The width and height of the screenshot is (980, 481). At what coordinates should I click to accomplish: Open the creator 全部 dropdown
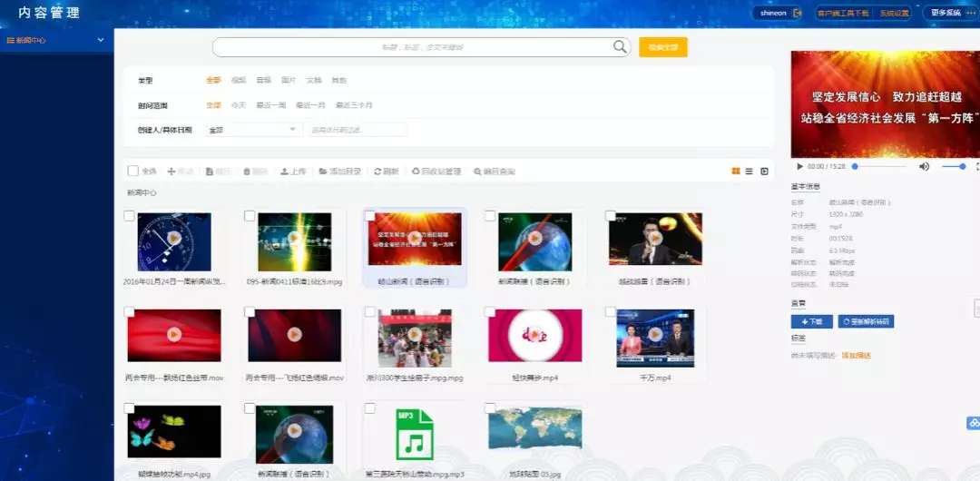254,130
